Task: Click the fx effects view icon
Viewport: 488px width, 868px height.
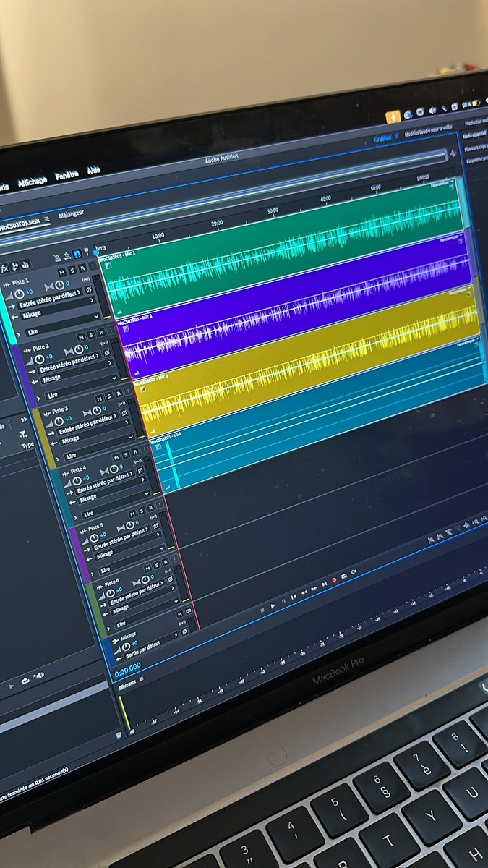Action: coord(4,268)
